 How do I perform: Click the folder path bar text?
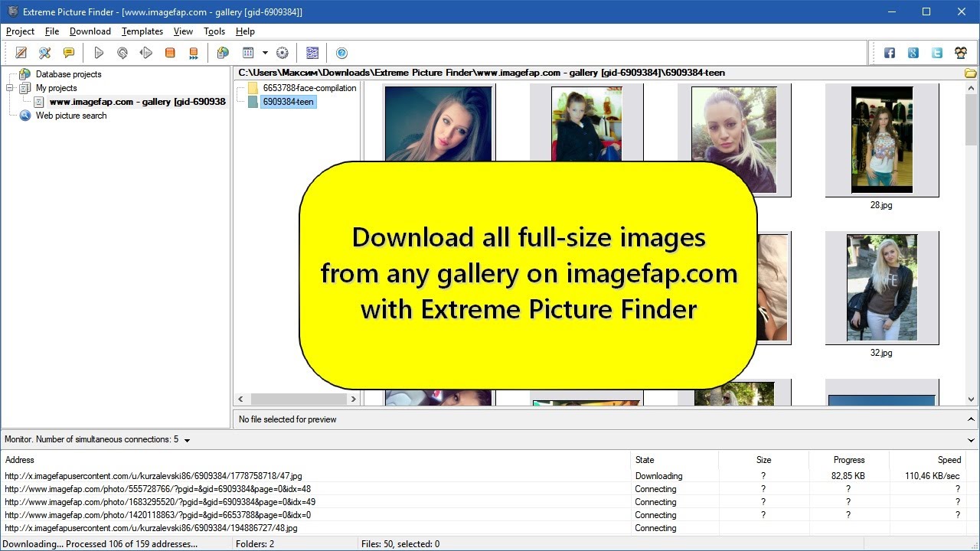(x=482, y=73)
